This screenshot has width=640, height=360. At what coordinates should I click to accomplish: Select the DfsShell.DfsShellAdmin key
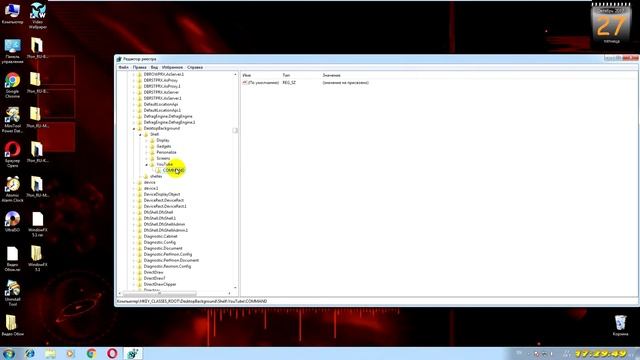pyautogui.click(x=164, y=224)
